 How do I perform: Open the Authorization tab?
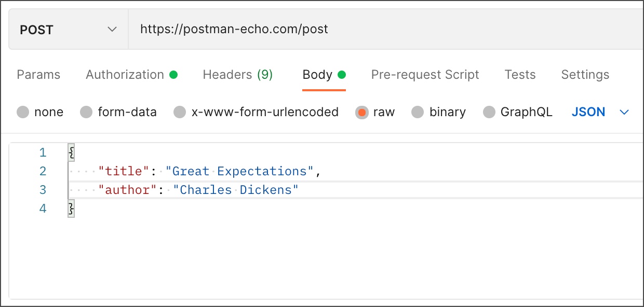coord(125,75)
